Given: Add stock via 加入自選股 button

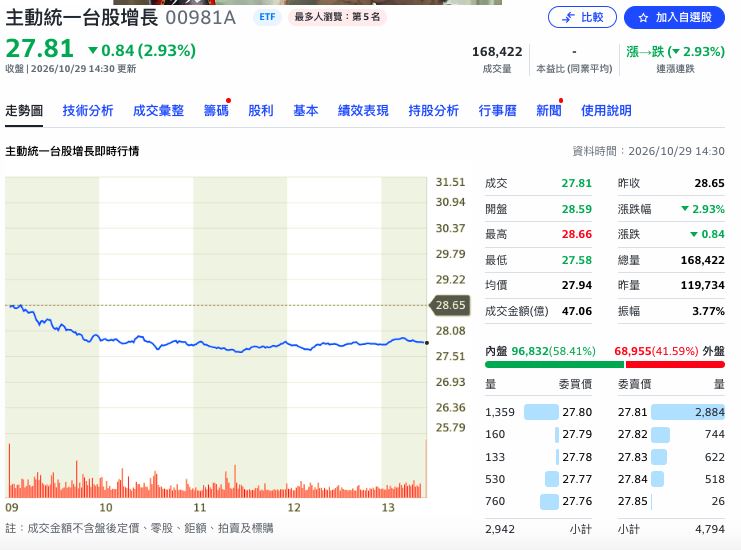Looking at the screenshot, I should (x=674, y=17).
